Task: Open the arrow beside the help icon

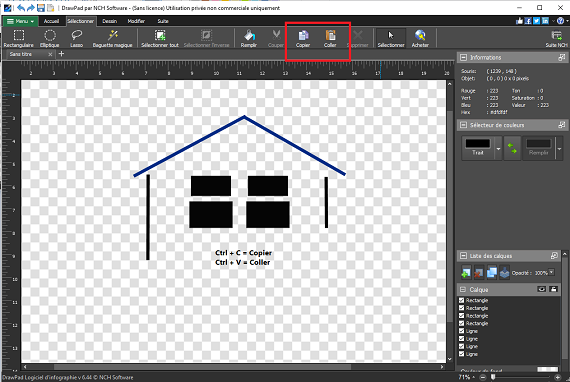Action: pyautogui.click(x=567, y=21)
